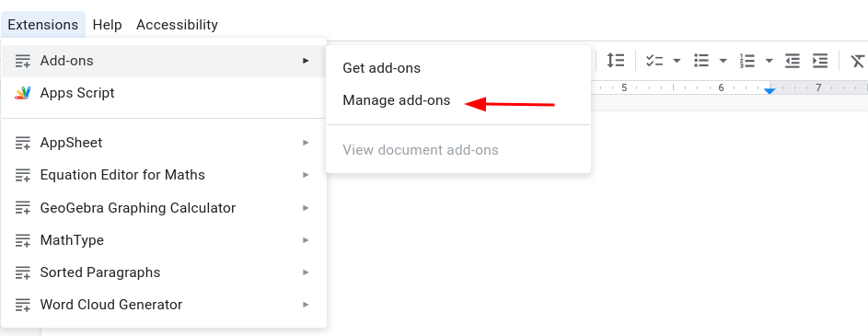Choose the Sorted Paragraphs extension entry
The width and height of the screenshot is (868, 336).
[164, 272]
